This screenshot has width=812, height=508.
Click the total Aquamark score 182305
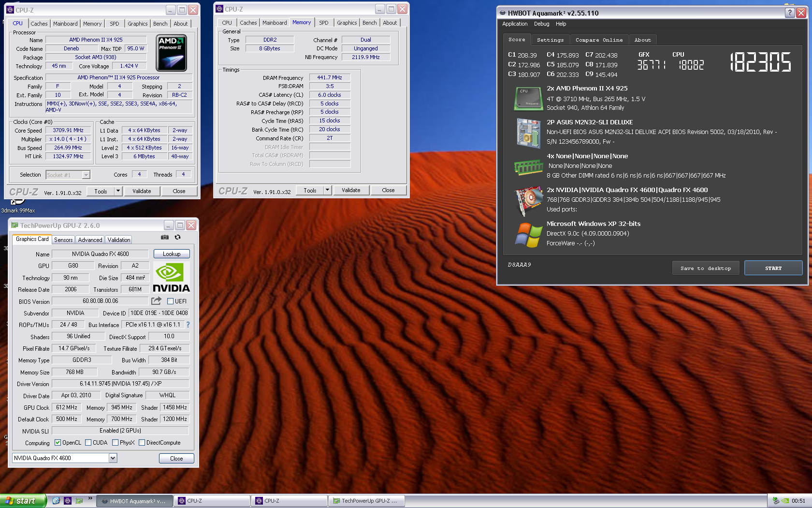tap(761, 62)
